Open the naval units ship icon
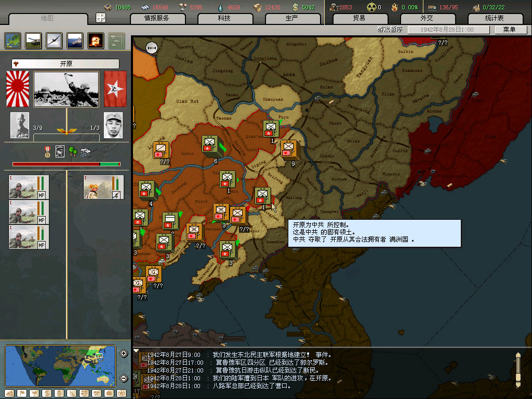Image resolution: width=532 pixels, height=399 pixels. tap(75, 41)
